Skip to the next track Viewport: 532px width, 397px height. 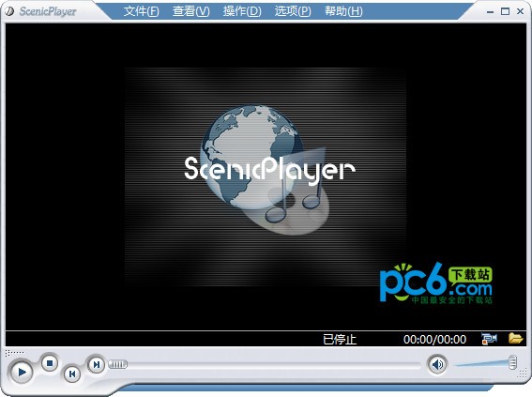tap(96, 364)
